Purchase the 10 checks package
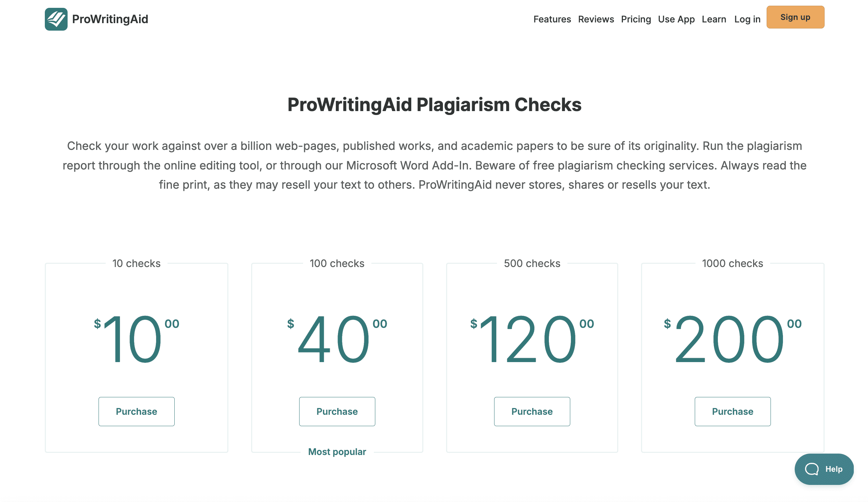 pos(136,412)
